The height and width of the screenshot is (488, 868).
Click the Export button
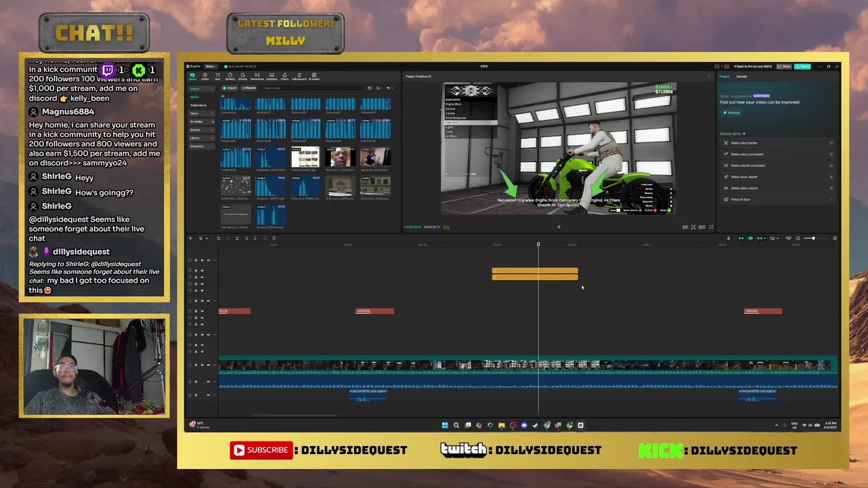[802, 66]
